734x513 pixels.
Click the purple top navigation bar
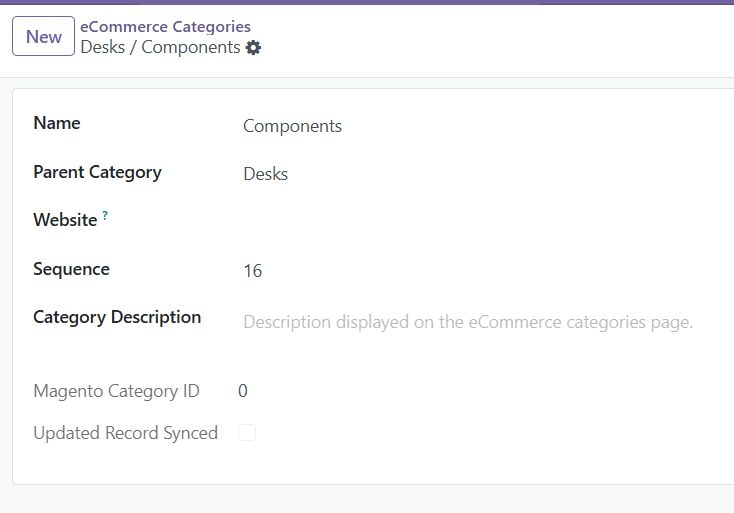tap(367, 2)
